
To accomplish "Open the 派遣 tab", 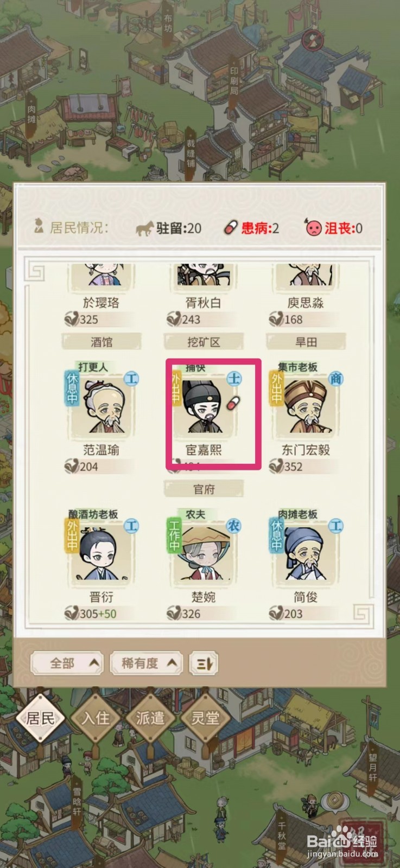I will 150,718.
